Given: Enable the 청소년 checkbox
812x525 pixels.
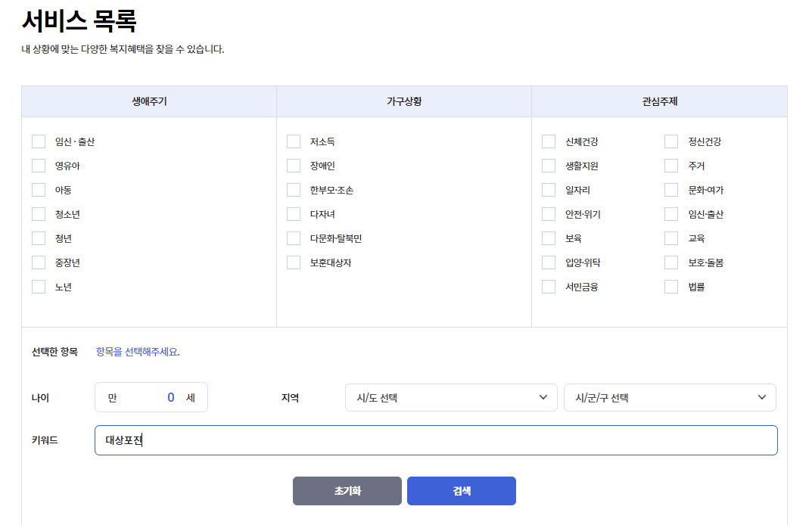Looking at the screenshot, I should pos(39,214).
